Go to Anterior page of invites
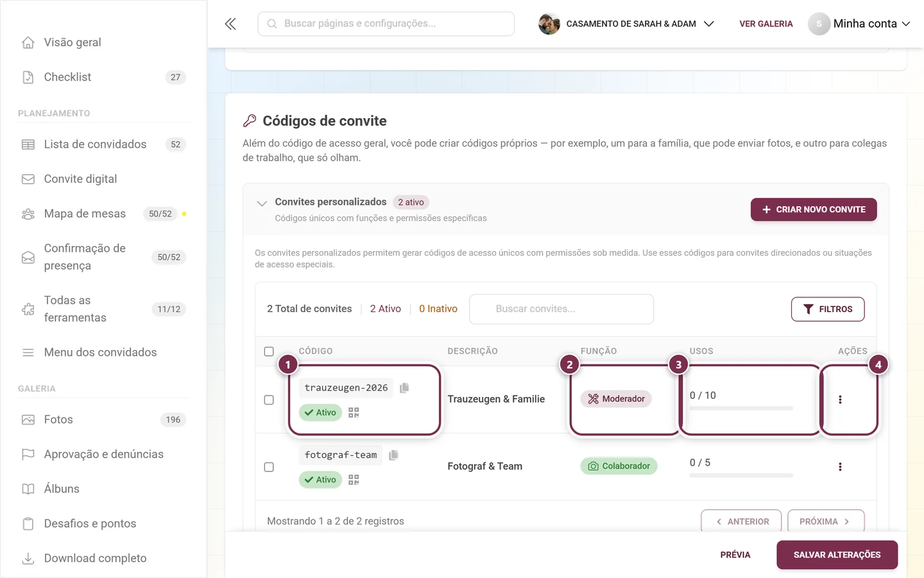Image resolution: width=924 pixels, height=578 pixels. point(741,521)
